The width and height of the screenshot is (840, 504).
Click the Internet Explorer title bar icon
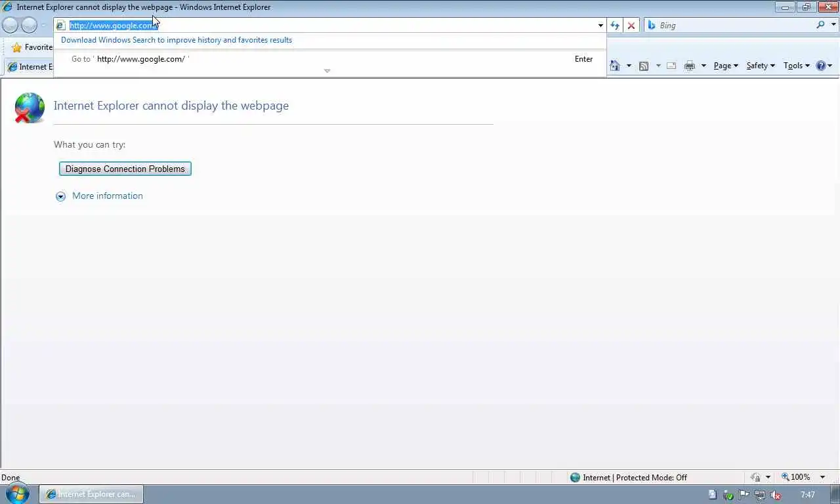pos(7,7)
